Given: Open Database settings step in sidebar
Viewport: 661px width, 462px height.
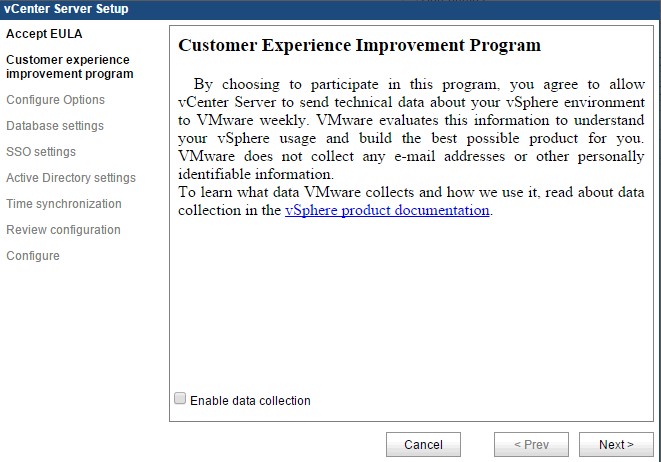Looking at the screenshot, I should coord(55,126).
